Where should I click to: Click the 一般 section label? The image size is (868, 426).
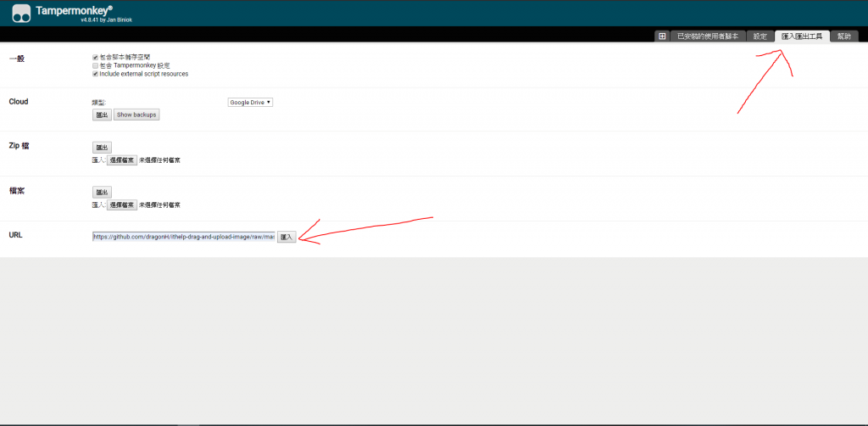click(x=17, y=59)
